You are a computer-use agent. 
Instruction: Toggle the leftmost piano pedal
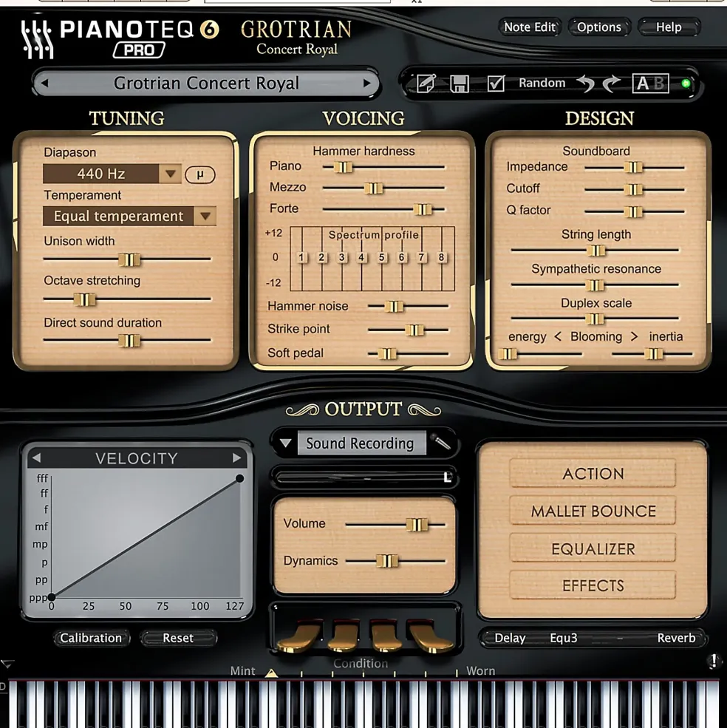tap(299, 636)
